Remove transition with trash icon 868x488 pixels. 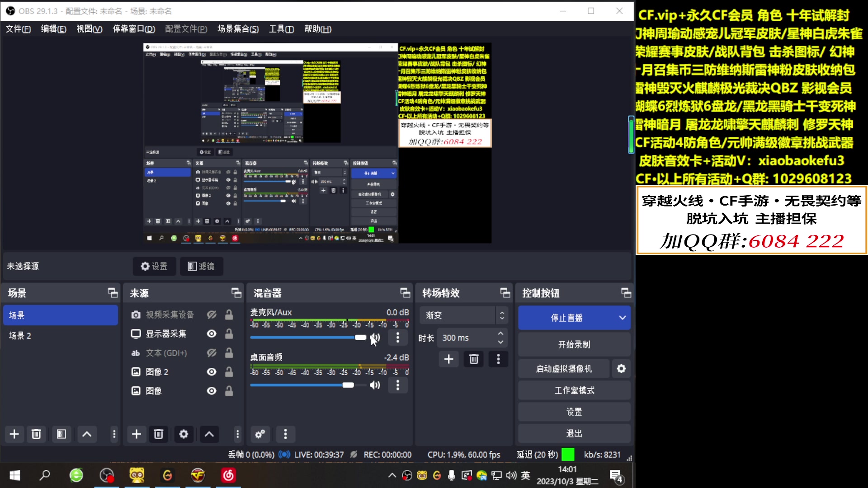click(473, 359)
